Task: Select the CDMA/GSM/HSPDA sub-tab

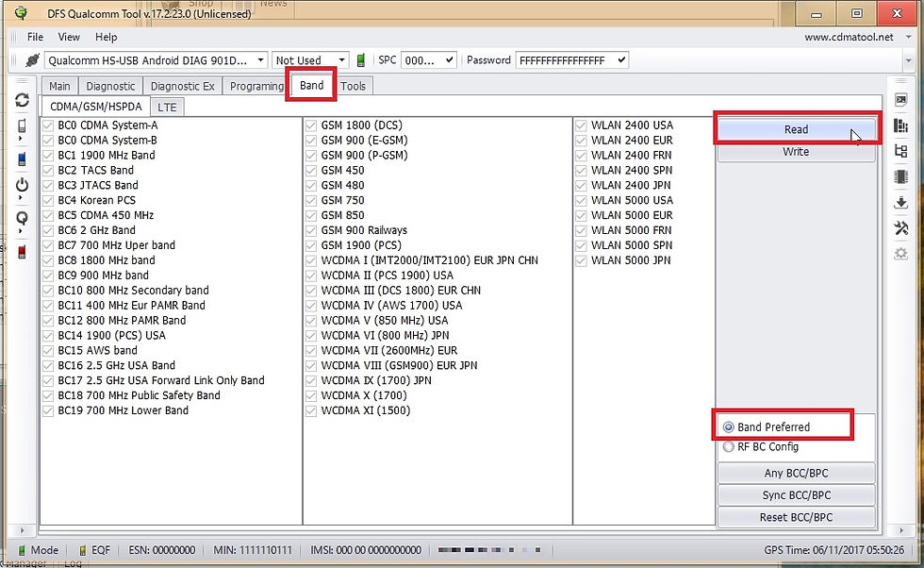Action: click(96, 107)
